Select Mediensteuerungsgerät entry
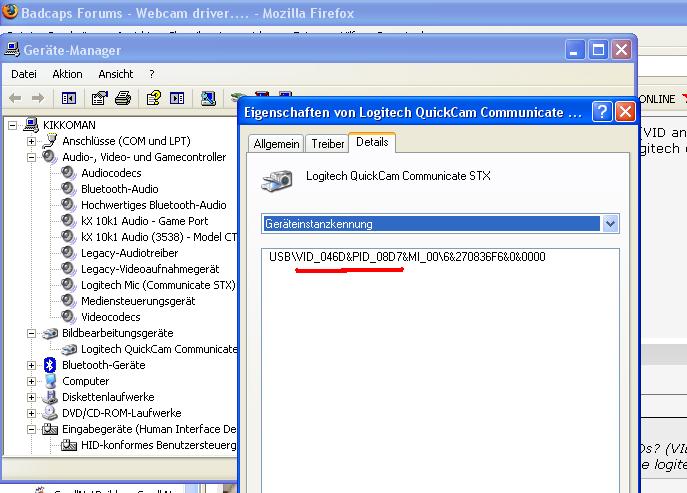The image size is (687, 493). point(138,301)
